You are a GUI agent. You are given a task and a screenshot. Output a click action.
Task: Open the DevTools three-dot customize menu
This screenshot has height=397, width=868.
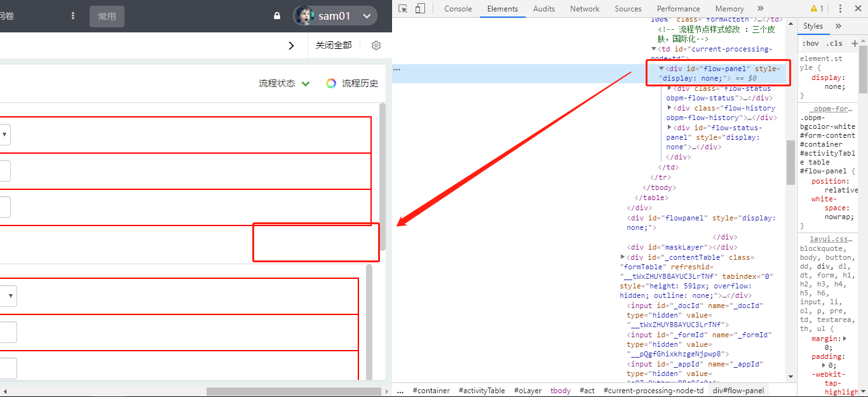pos(841,8)
